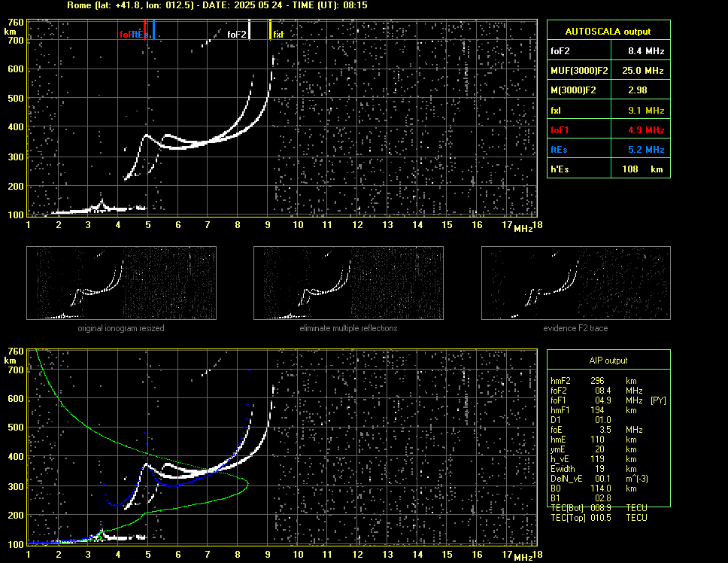Image resolution: width=728 pixels, height=563 pixels.
Task: Click the MUF(3000)F2 value 25.0 MHz
Action: (x=642, y=71)
